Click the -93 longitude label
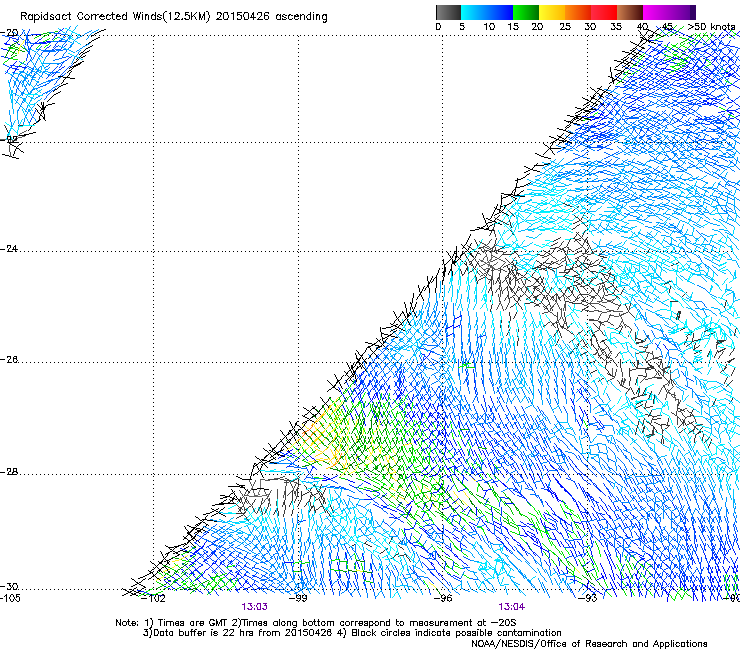 (x=588, y=598)
